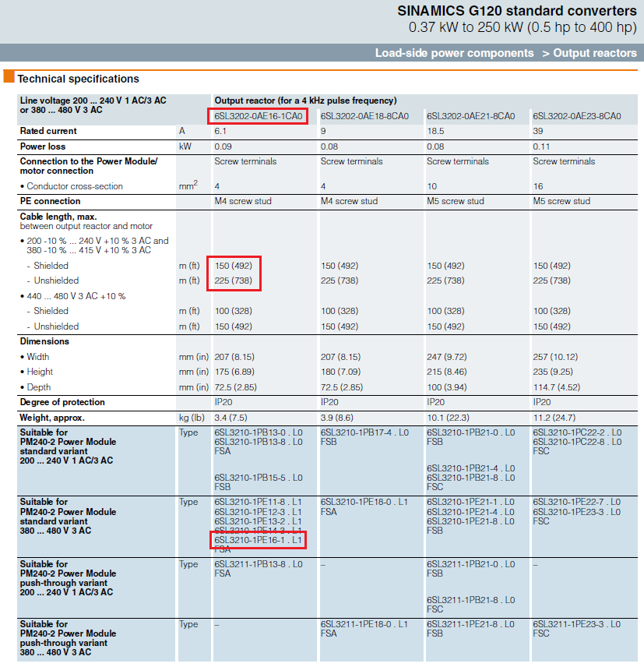Click the "Weight, approx." row label
This screenshot has width=644, height=667.
point(52,418)
